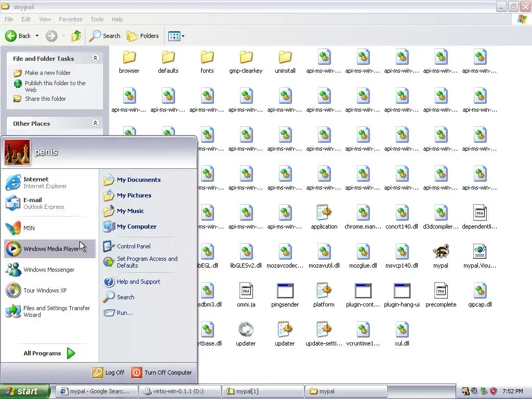Open the View menu

(x=45, y=19)
